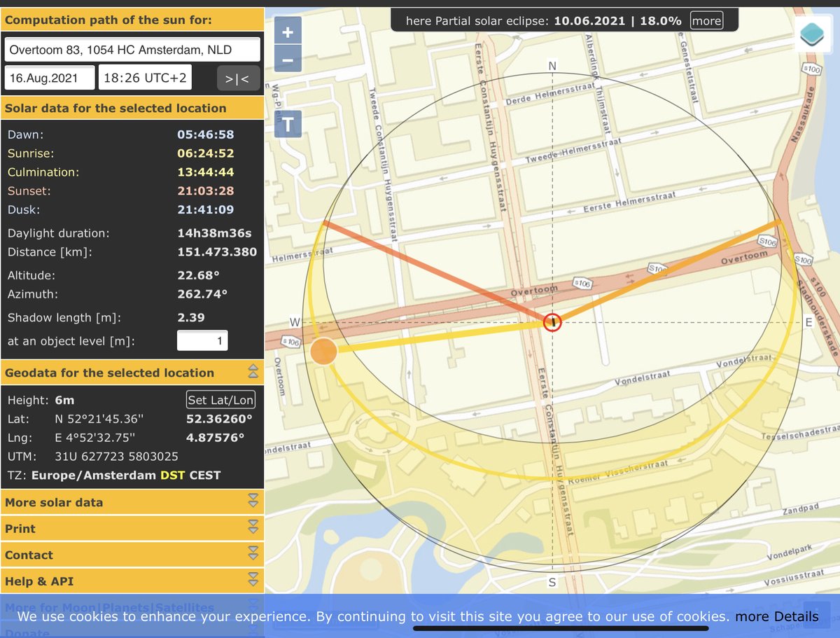Click the Daylight duration 14h38m36s value
Image resolution: width=840 pixels, height=638 pixels.
(x=215, y=233)
